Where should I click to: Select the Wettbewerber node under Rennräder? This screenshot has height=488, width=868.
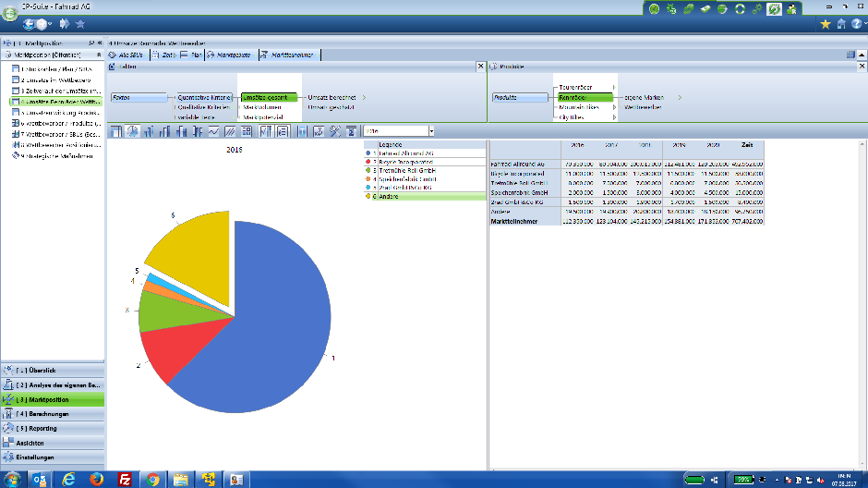pyautogui.click(x=643, y=107)
